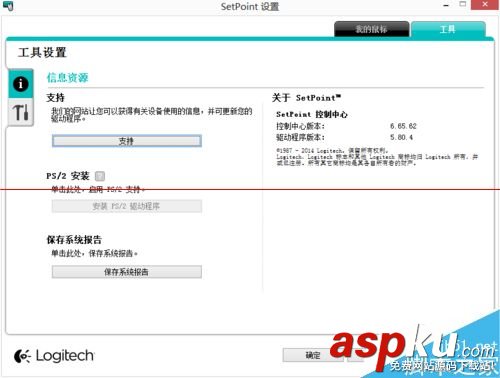Click the 关于 SetPoint heading
Screen dimensions: 500x378
[x=306, y=98]
